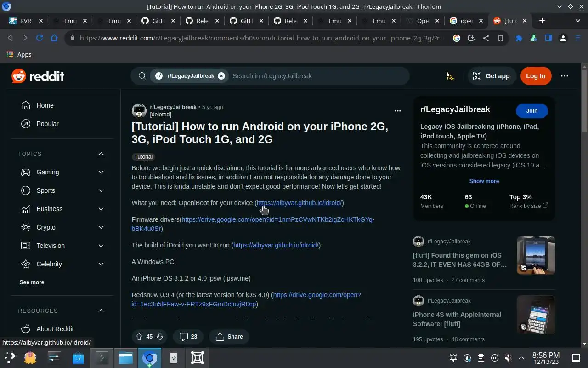Go forward in browser history
Screen dimensions: 588x368
(25, 38)
